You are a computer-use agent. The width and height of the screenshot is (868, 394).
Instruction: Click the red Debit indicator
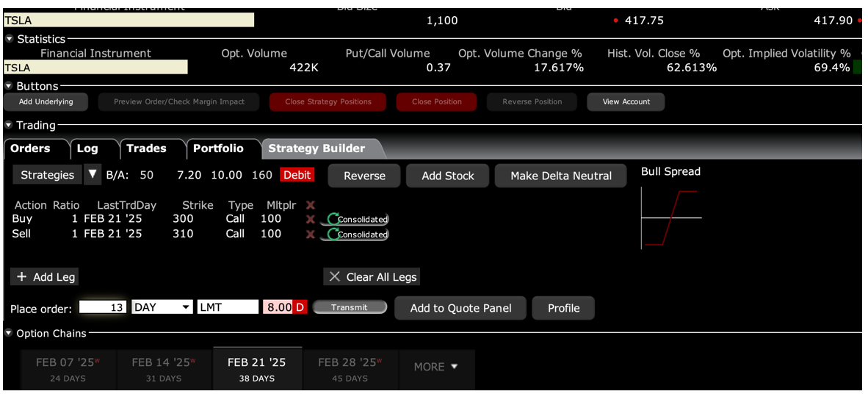[x=297, y=175]
